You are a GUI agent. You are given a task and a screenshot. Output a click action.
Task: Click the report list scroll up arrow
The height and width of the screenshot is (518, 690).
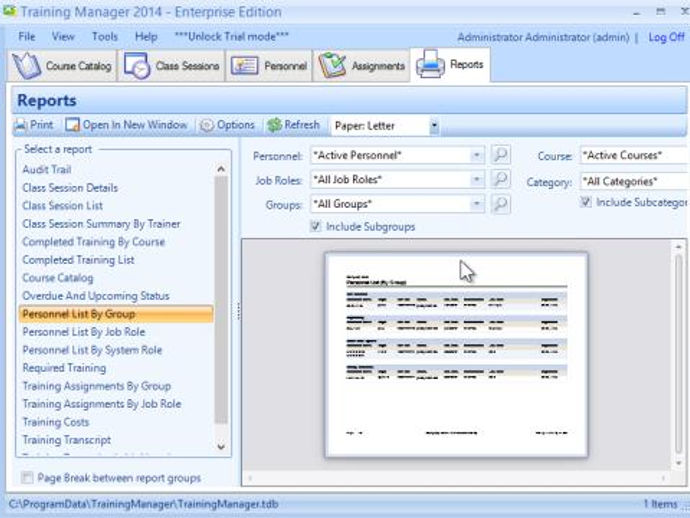coord(221,169)
